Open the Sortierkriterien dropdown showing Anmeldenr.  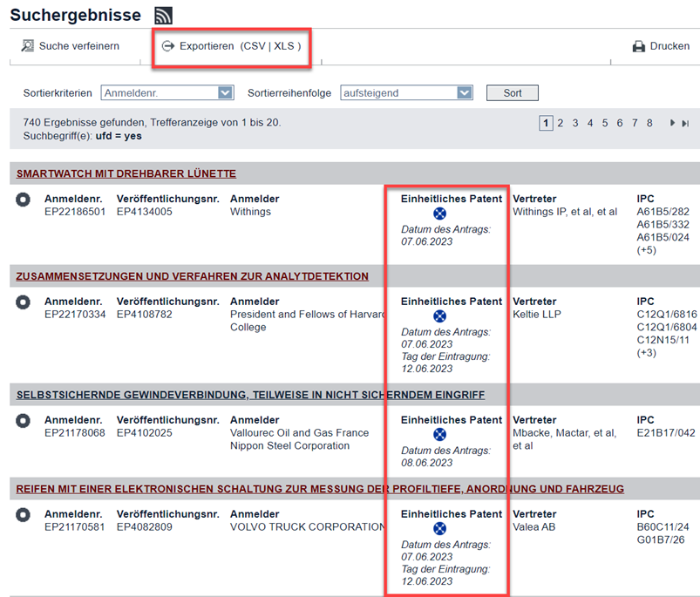(167, 92)
